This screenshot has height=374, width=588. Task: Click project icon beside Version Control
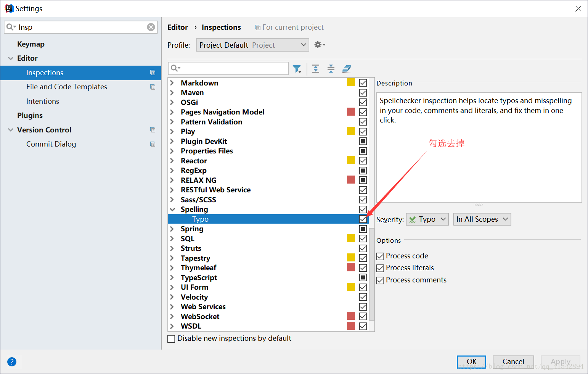153,130
